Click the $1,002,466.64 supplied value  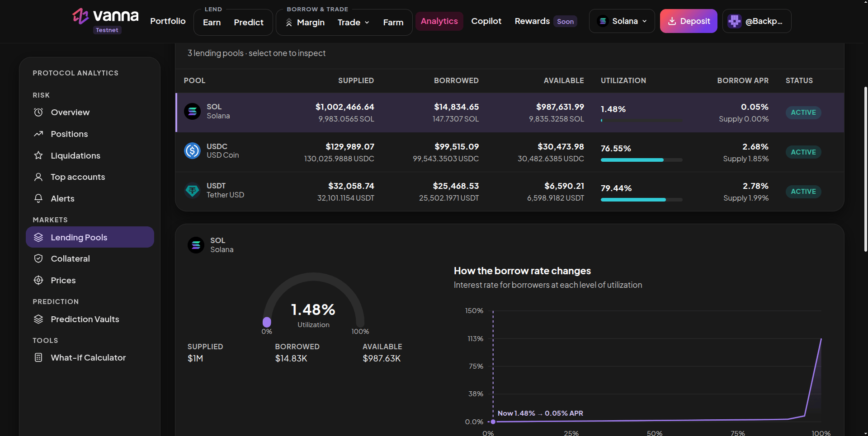[x=344, y=107]
